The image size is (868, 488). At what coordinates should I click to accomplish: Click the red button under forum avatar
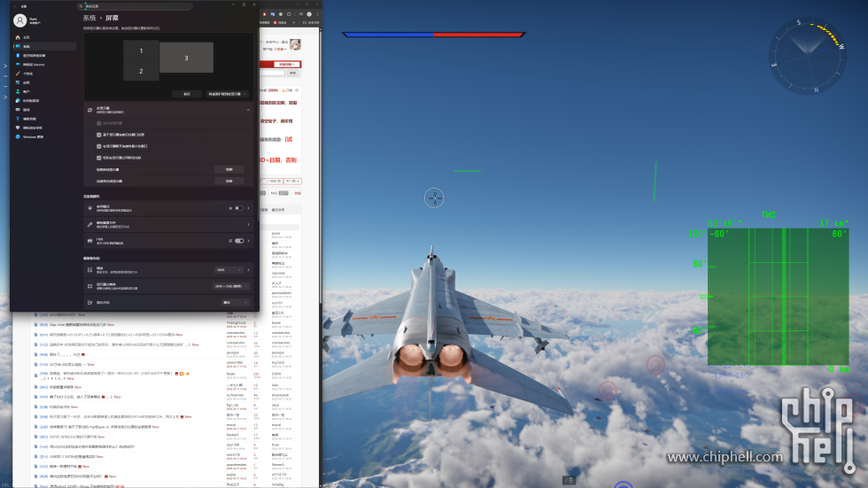[287, 64]
